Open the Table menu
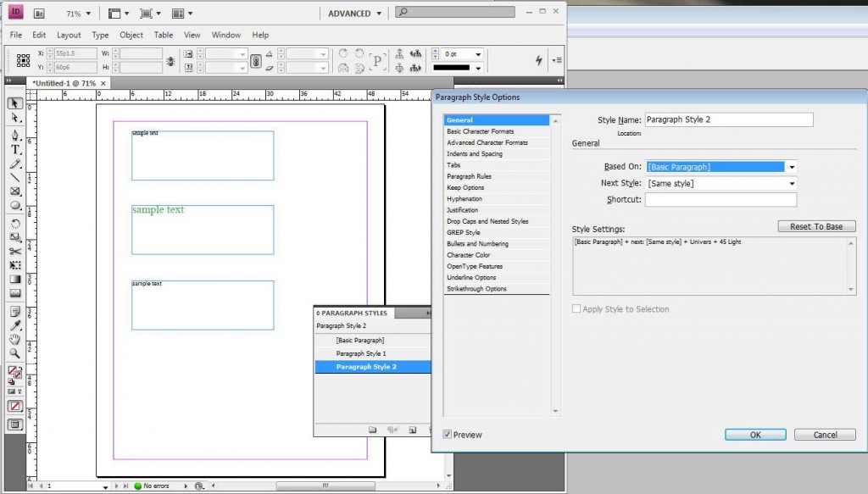 [x=164, y=35]
